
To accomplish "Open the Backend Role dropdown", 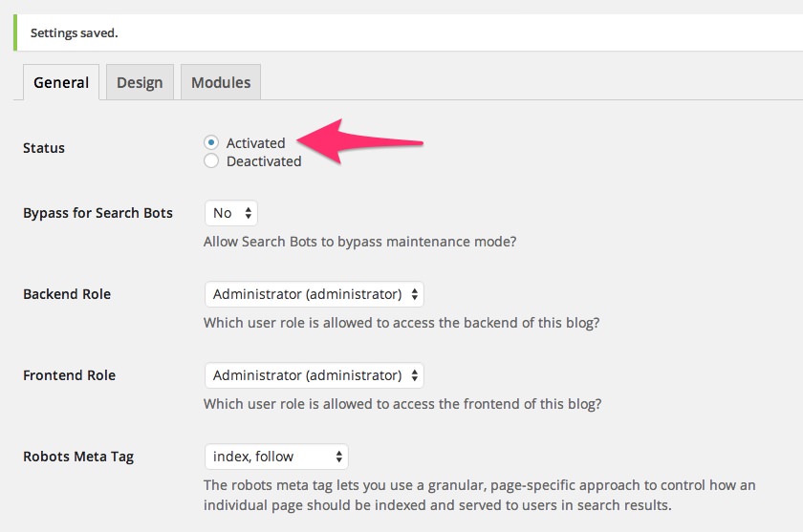I will tap(314, 294).
